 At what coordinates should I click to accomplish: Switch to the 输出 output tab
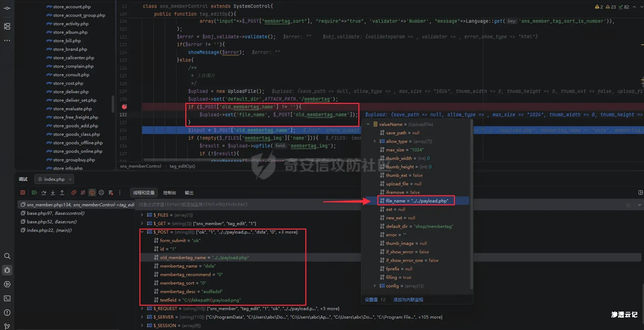point(189,193)
